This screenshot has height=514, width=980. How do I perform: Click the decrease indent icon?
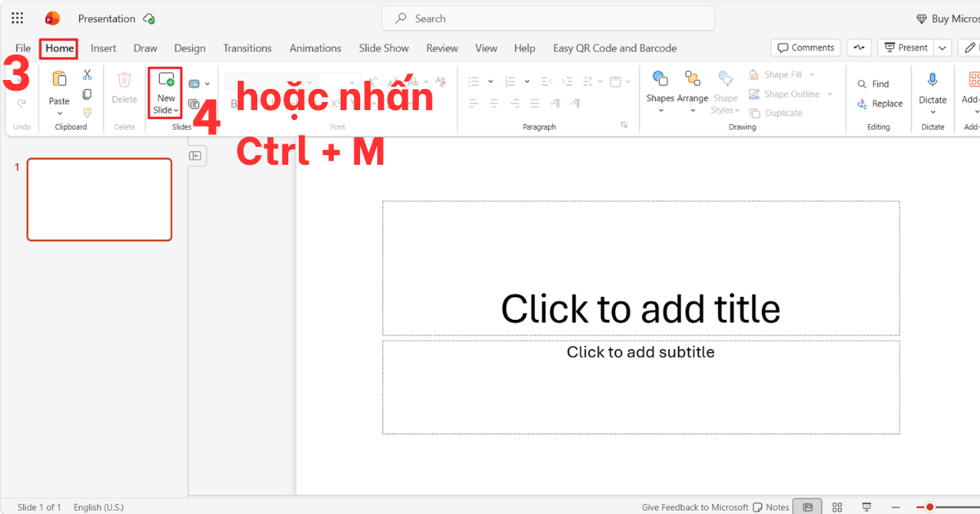(x=546, y=82)
